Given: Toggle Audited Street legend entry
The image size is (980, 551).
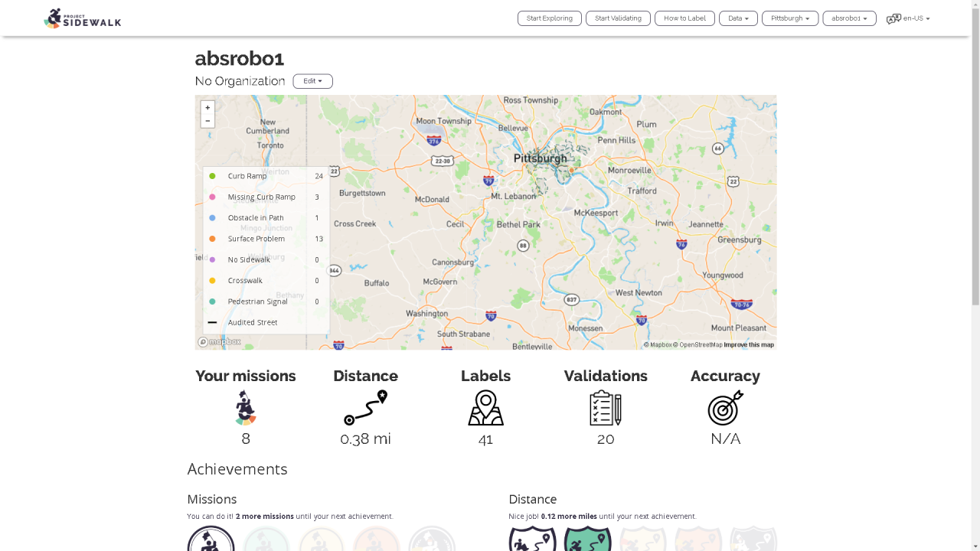Looking at the screenshot, I should coord(266,322).
